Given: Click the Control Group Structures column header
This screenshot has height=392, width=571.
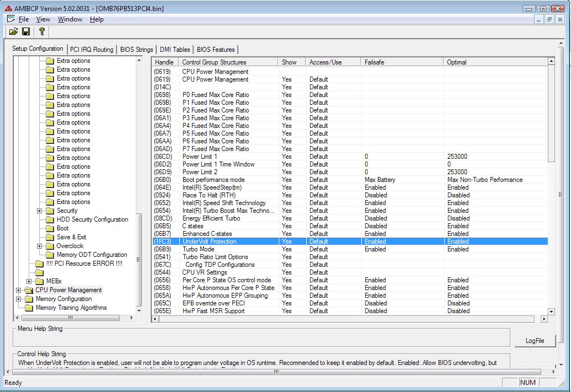Looking at the screenshot, I should (x=228, y=62).
